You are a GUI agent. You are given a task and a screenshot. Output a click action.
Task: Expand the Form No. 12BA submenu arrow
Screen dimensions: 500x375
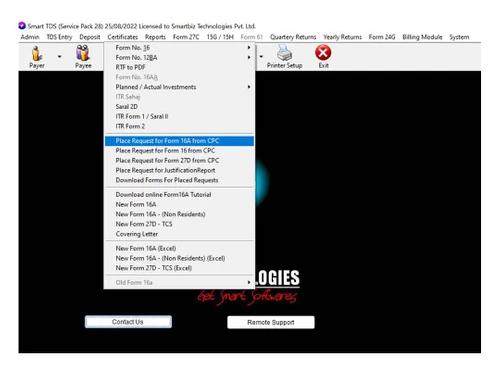point(249,57)
